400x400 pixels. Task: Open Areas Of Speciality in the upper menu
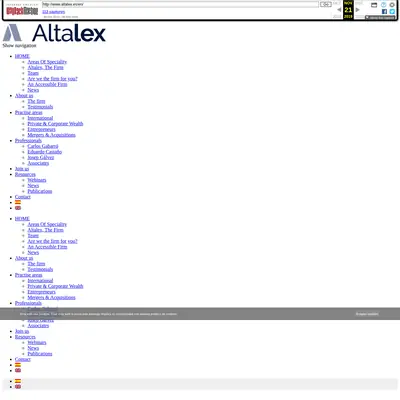coord(47,62)
